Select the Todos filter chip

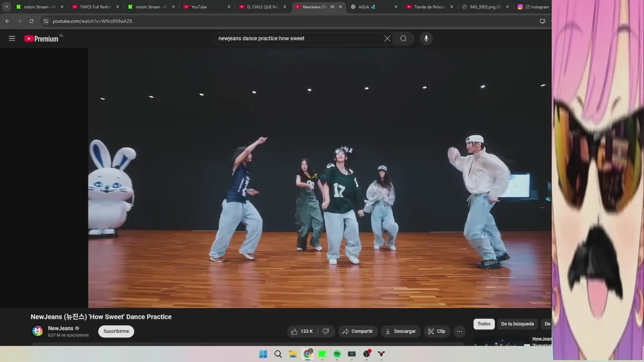pyautogui.click(x=484, y=324)
